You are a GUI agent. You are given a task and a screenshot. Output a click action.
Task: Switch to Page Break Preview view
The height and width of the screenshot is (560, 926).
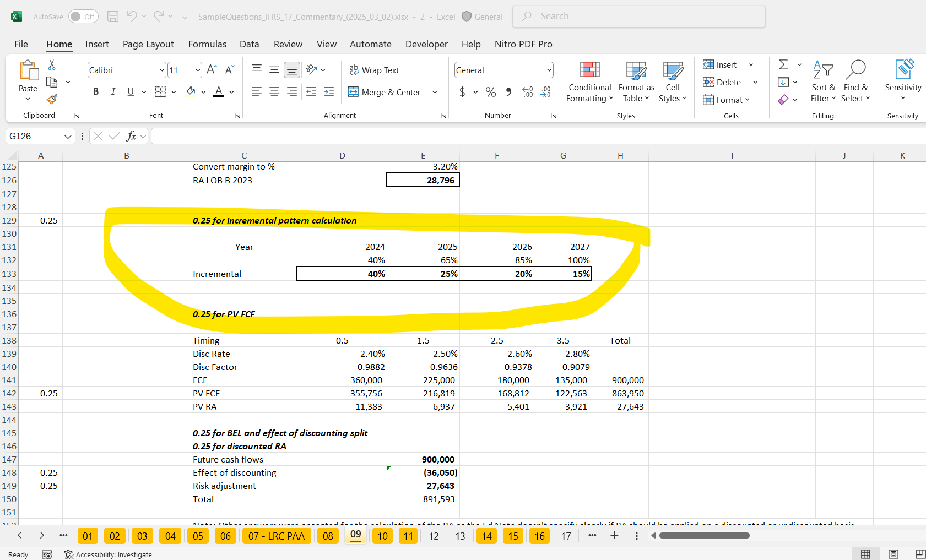pos(920,554)
